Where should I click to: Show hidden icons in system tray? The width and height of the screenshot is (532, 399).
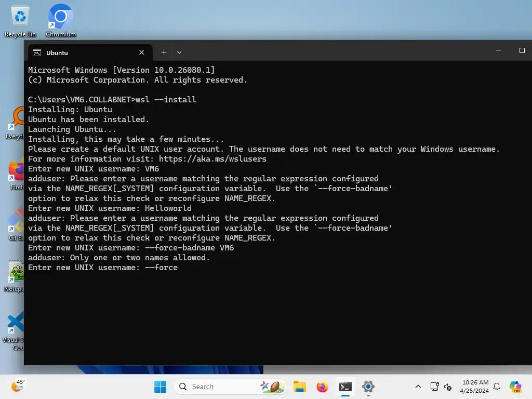(x=418, y=387)
